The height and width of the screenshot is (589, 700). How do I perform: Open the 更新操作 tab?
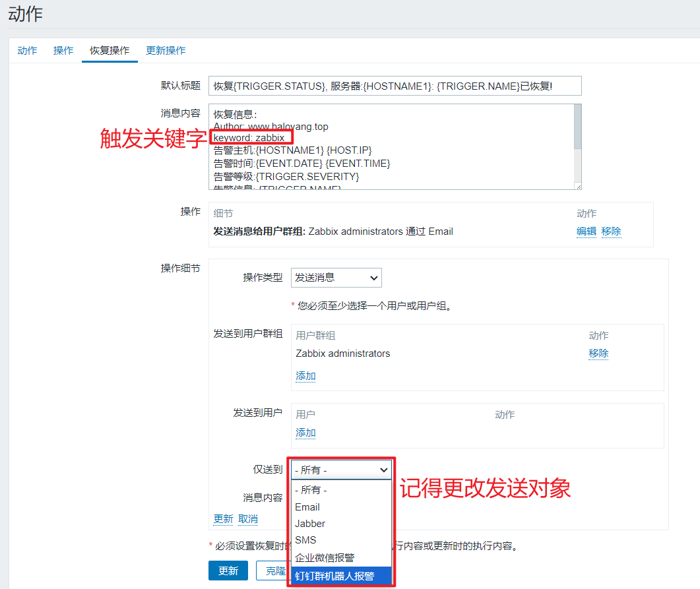coord(166,50)
